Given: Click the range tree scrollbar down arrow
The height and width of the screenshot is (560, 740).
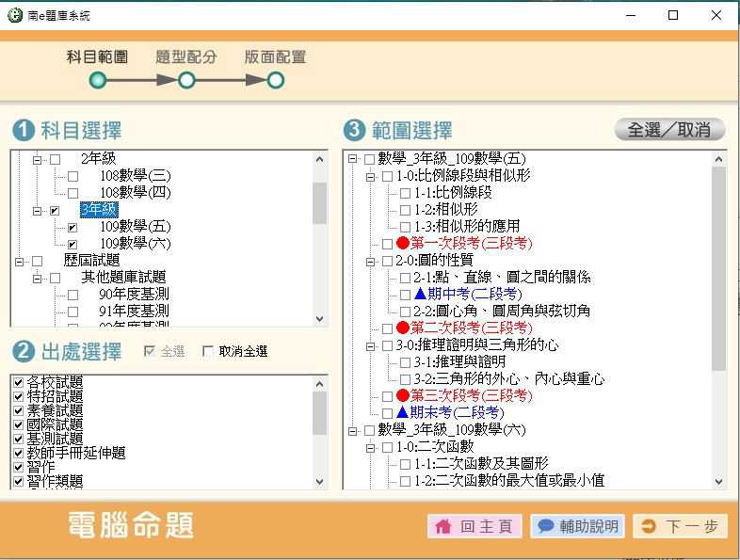Looking at the screenshot, I should pos(718,481).
